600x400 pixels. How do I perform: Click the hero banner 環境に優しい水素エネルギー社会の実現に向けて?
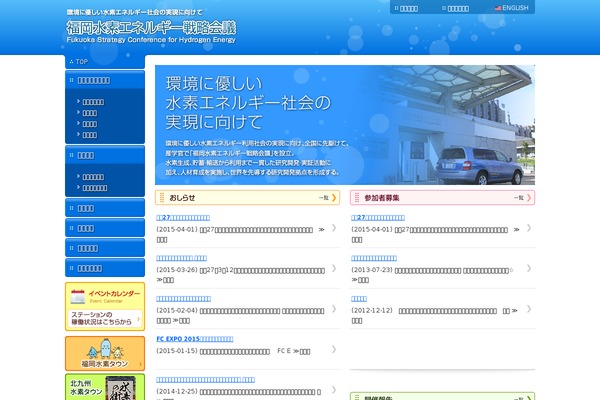click(x=345, y=125)
